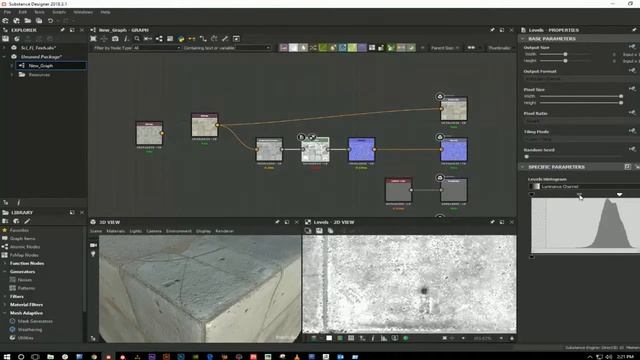Click the white-point handle on Levels histogram
Viewport: 640px width, 360px height.
620,195
